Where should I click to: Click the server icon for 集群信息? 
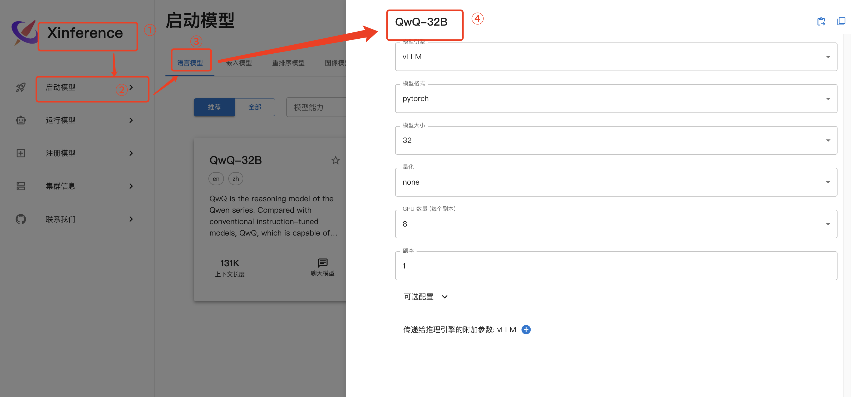pyautogui.click(x=21, y=186)
